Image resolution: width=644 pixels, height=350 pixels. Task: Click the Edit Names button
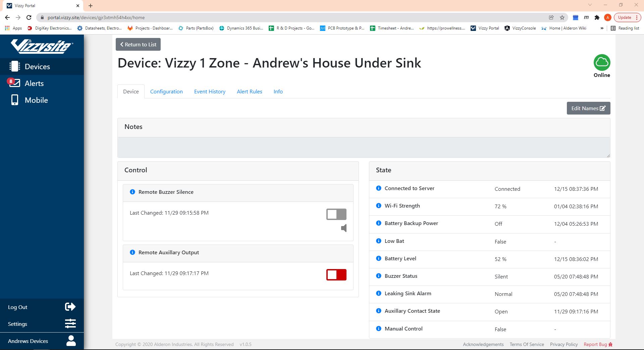[x=588, y=108]
